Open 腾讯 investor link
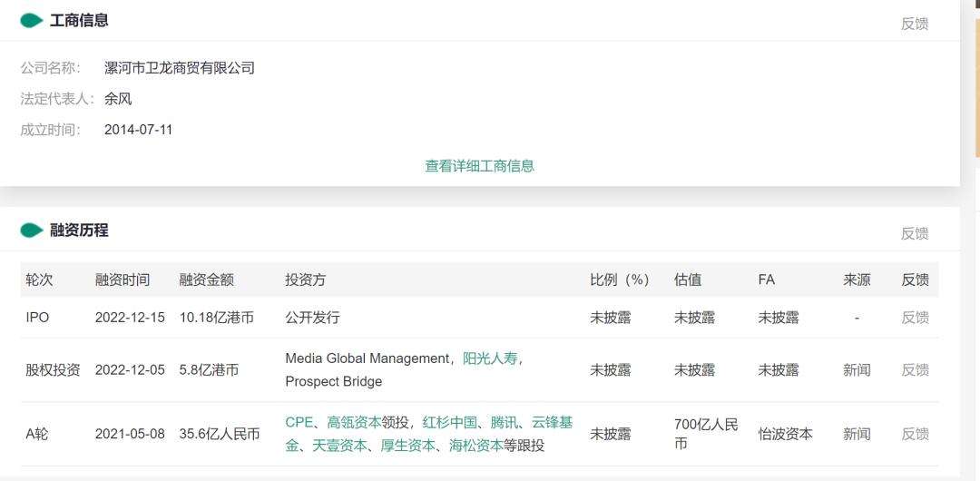The width and height of the screenshot is (980, 481). pyautogui.click(x=504, y=422)
